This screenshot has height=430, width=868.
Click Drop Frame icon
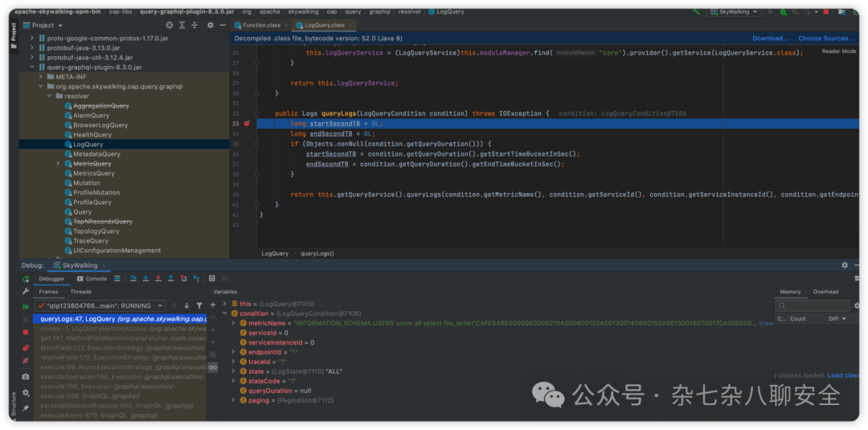click(183, 278)
